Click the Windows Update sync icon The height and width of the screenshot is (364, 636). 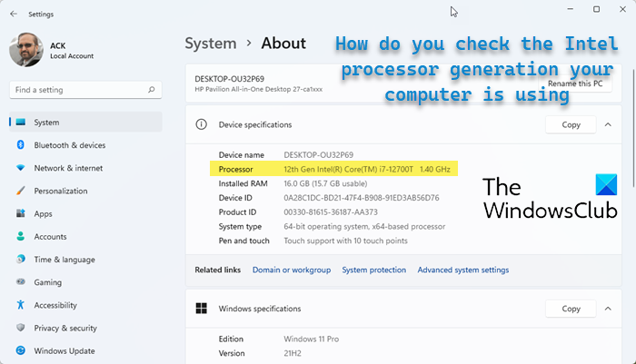(x=21, y=350)
